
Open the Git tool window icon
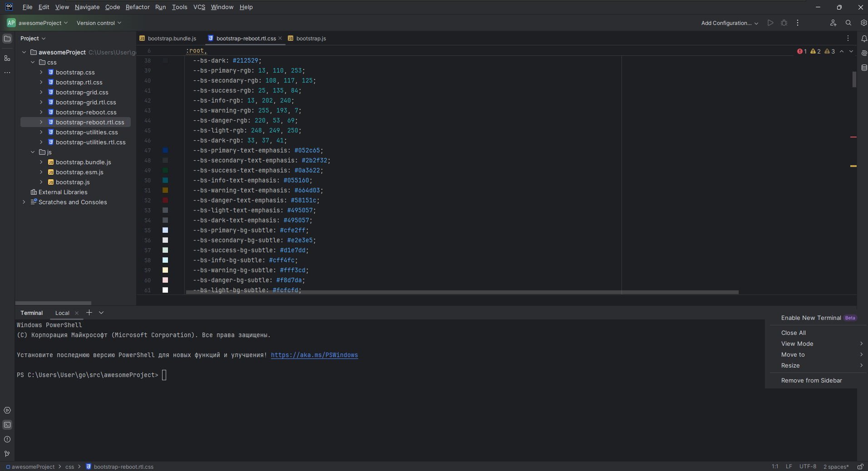coord(7,454)
